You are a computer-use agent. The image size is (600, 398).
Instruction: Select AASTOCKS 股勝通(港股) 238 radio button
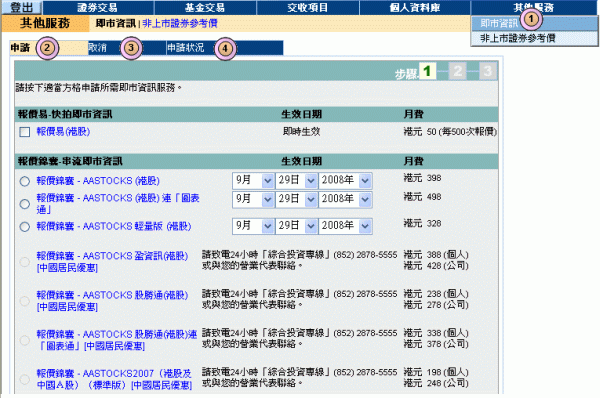tap(25, 301)
